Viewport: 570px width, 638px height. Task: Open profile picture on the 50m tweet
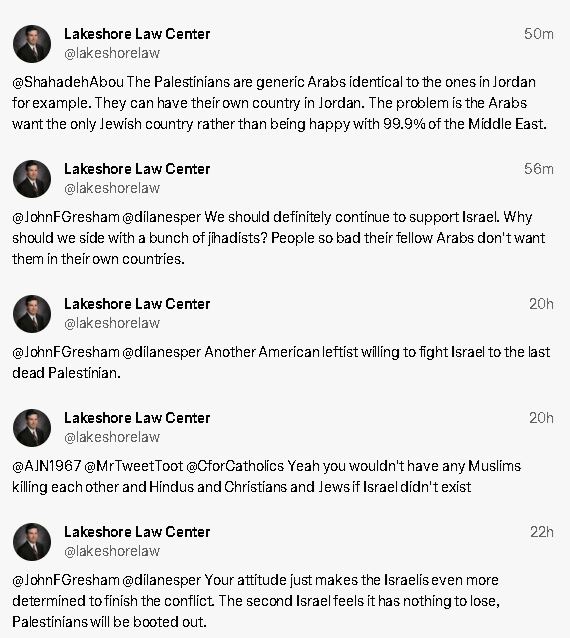(x=32, y=44)
